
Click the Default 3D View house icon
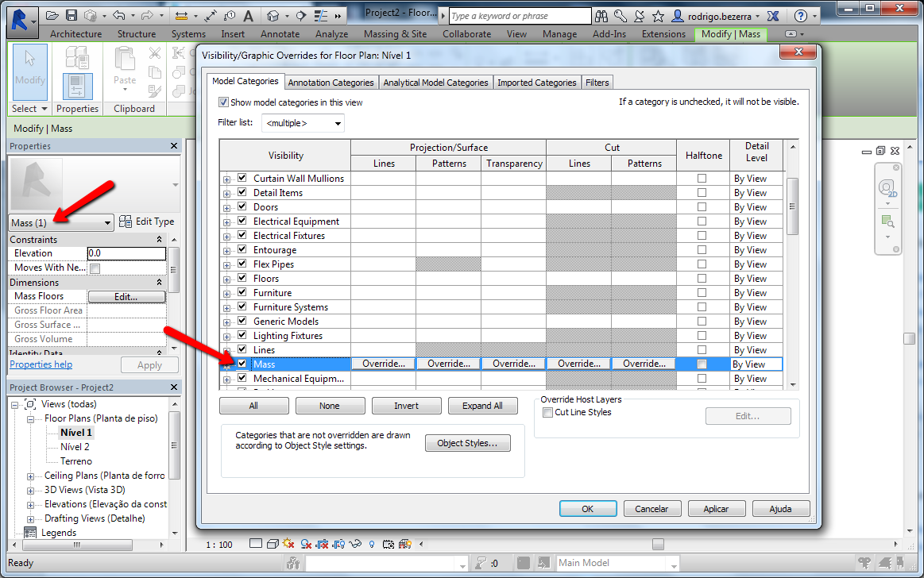tap(273, 16)
